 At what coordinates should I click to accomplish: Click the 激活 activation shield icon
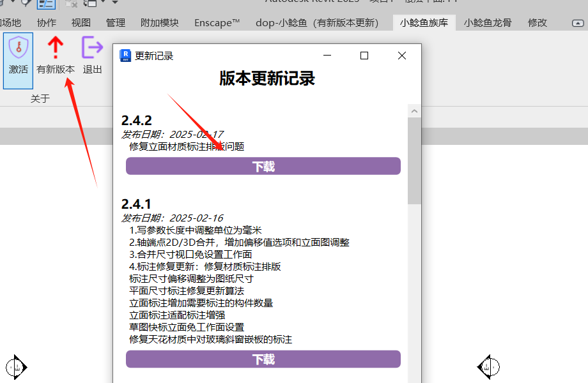click(19, 47)
